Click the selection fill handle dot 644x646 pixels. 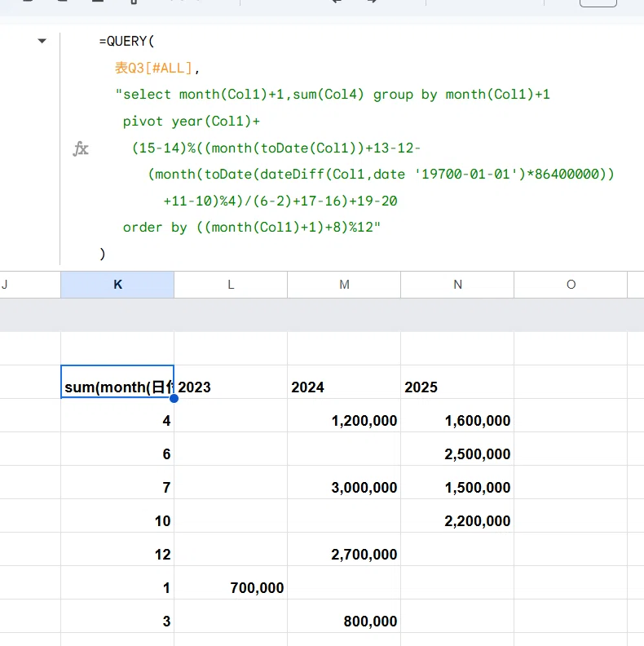[x=174, y=398]
